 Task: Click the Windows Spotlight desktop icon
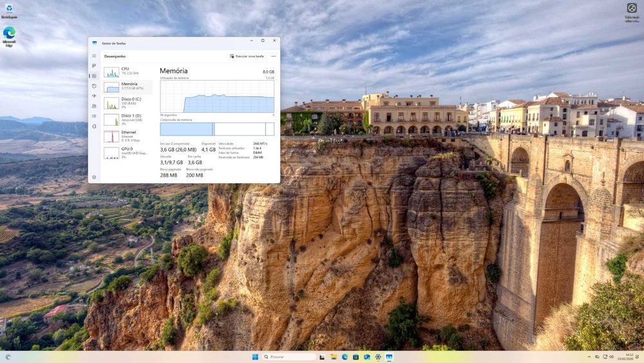632,12
